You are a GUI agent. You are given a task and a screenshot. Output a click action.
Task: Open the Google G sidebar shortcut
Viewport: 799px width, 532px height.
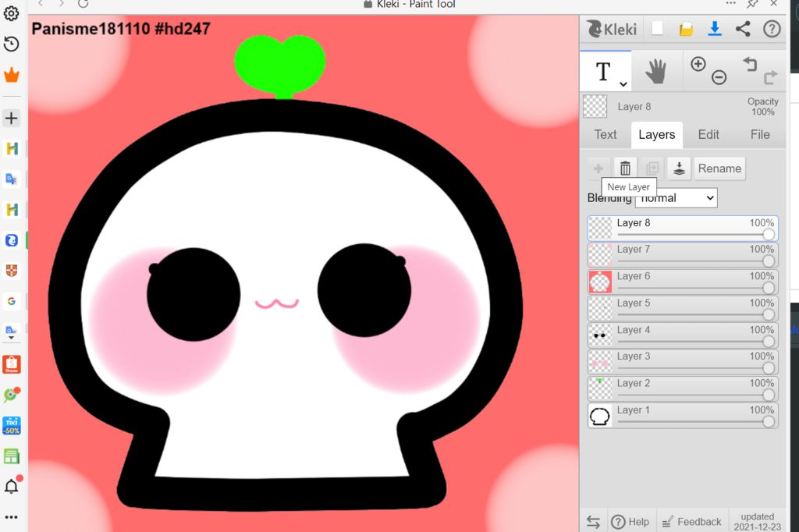pyautogui.click(x=11, y=301)
